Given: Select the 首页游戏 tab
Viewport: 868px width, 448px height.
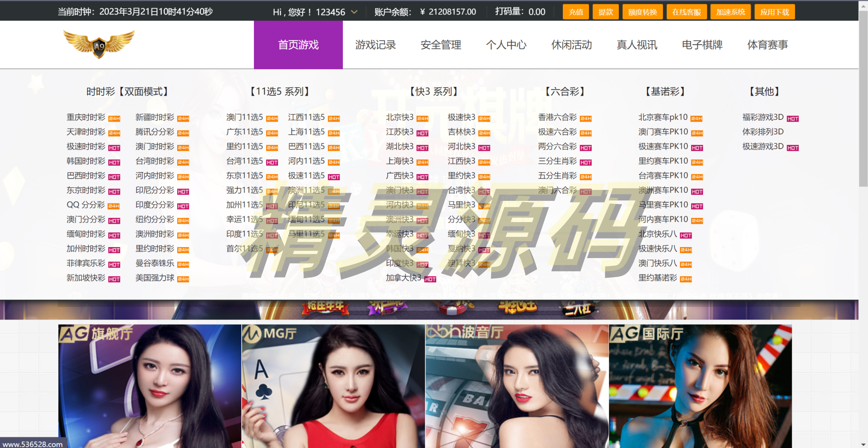Looking at the screenshot, I should pos(298,45).
